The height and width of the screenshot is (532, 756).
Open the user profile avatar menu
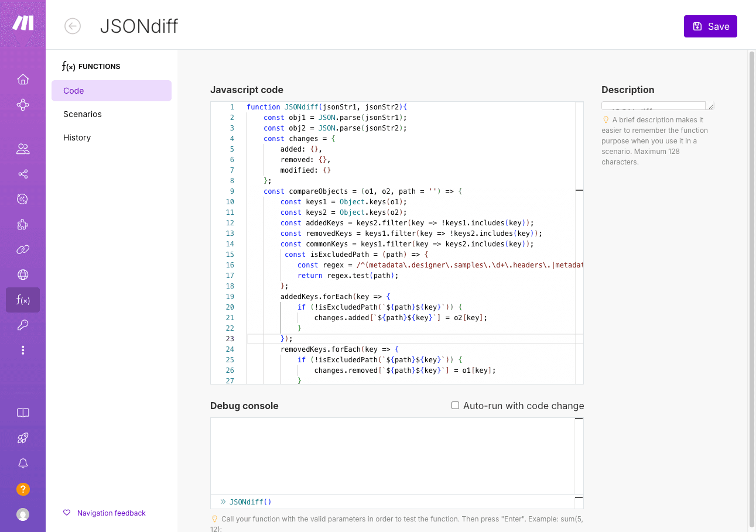23,514
